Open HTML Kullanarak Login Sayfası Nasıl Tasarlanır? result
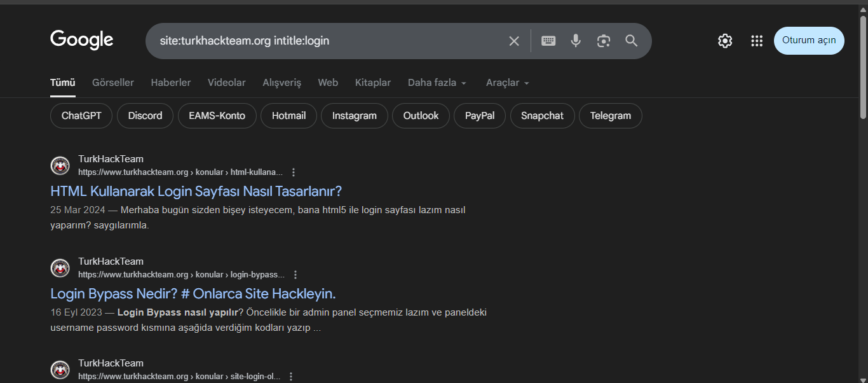868x383 pixels. [x=196, y=191]
